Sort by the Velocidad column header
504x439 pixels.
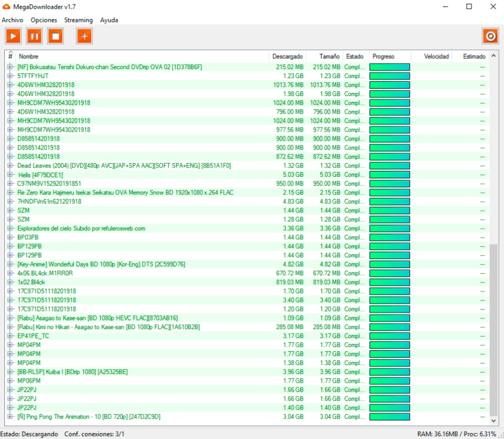click(432, 57)
